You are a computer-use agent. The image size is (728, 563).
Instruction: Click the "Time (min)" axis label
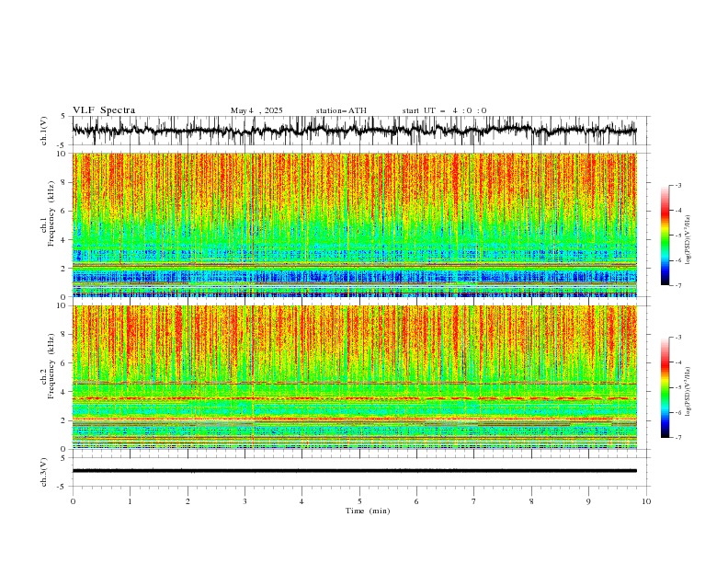click(x=368, y=511)
